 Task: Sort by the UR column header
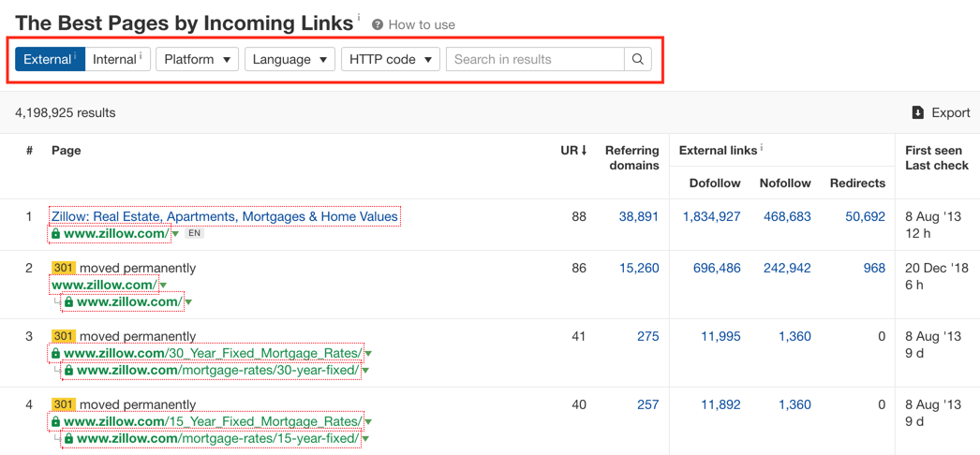(x=573, y=151)
